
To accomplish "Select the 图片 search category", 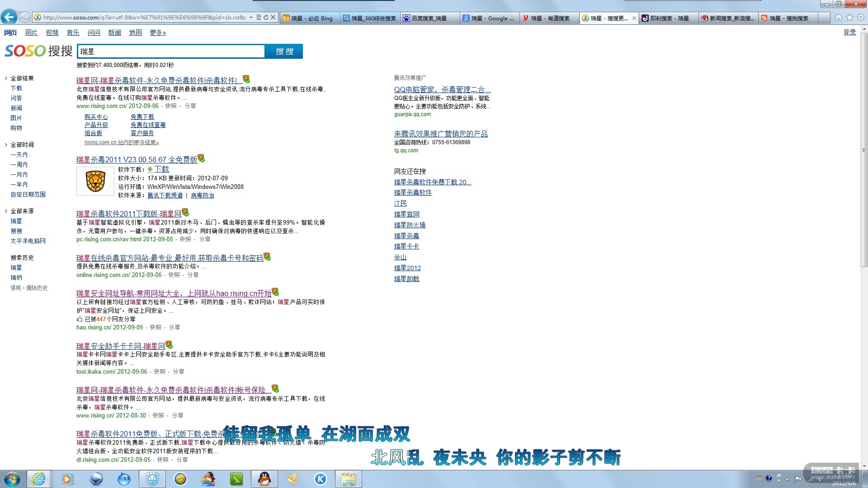I will click(x=31, y=33).
